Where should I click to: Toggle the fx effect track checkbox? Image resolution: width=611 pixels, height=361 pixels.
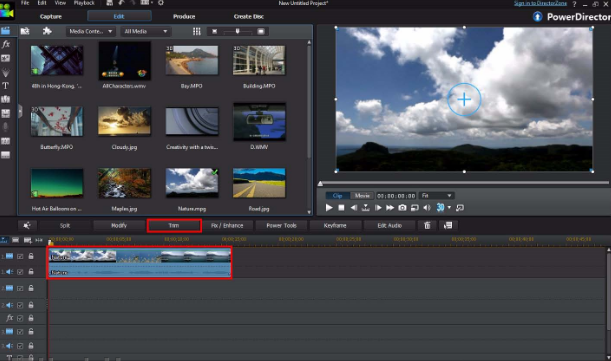point(20,319)
